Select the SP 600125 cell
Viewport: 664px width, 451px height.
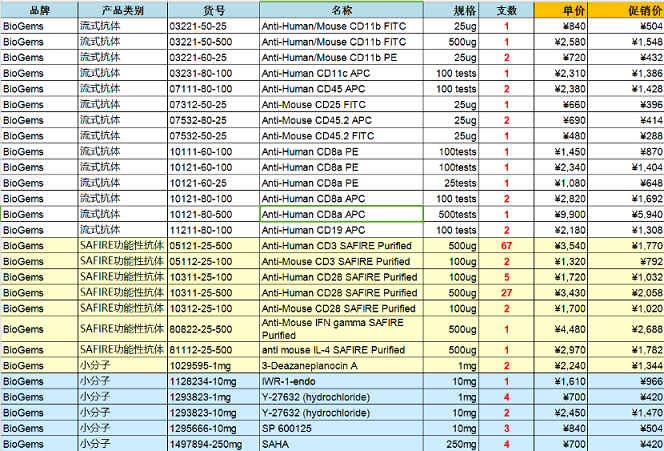pos(341,428)
